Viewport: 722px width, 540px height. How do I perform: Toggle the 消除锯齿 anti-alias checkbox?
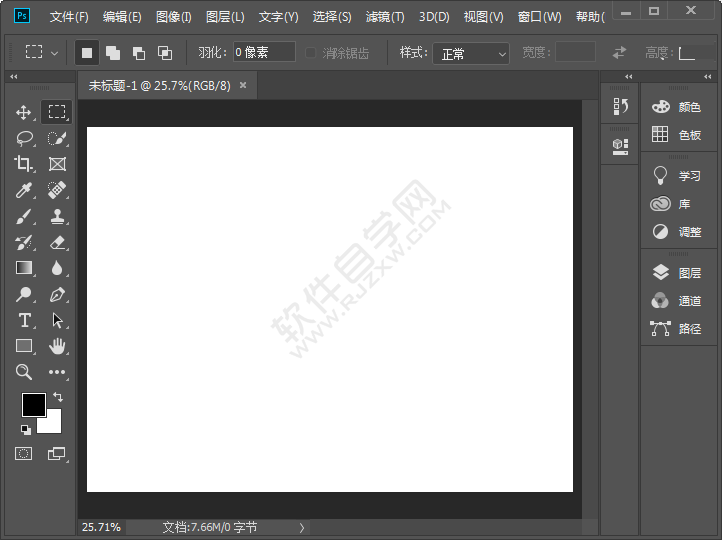click(311, 53)
